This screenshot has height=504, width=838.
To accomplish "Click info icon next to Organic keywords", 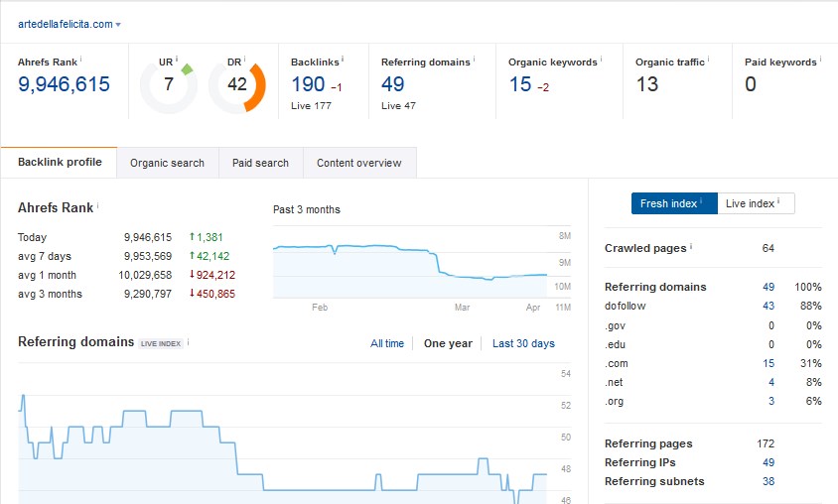I will click(602, 60).
